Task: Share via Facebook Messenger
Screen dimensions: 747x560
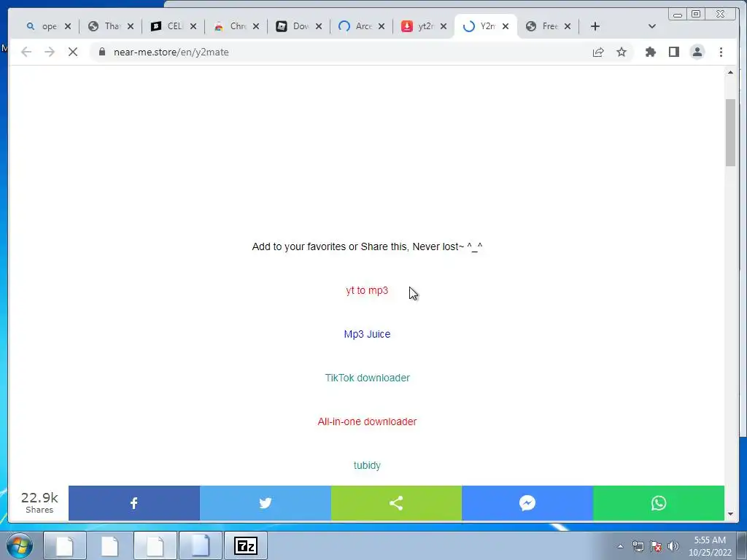Action: pos(527,503)
